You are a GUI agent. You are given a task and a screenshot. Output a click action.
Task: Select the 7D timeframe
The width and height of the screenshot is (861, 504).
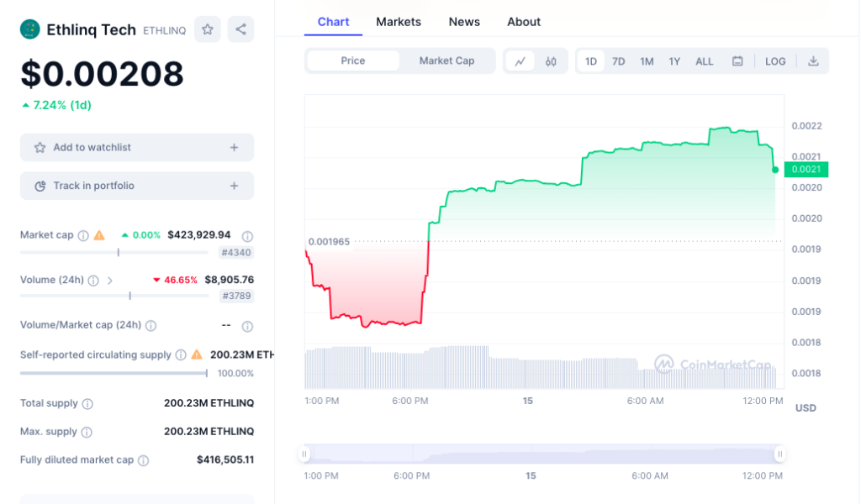pyautogui.click(x=618, y=60)
